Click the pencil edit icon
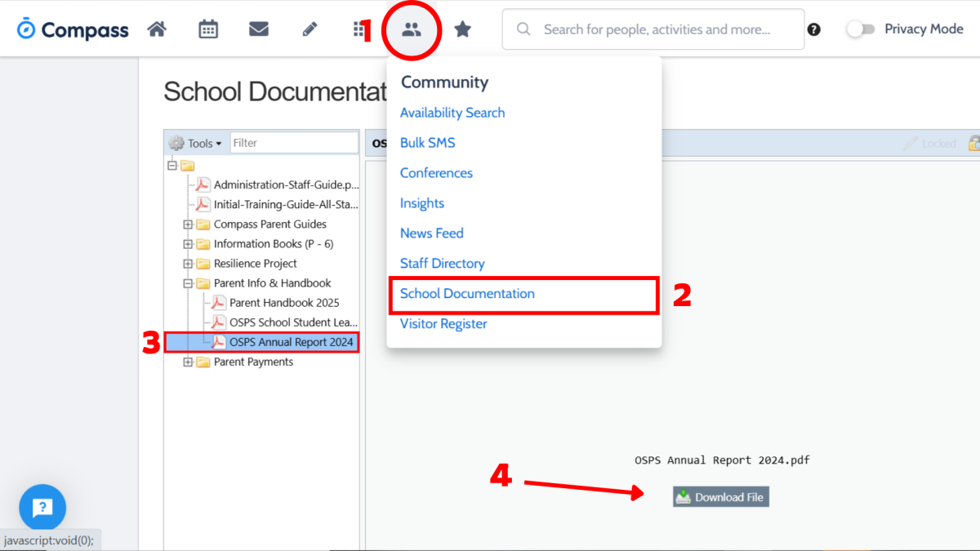Screen dimensions: 980x551 coord(310,29)
